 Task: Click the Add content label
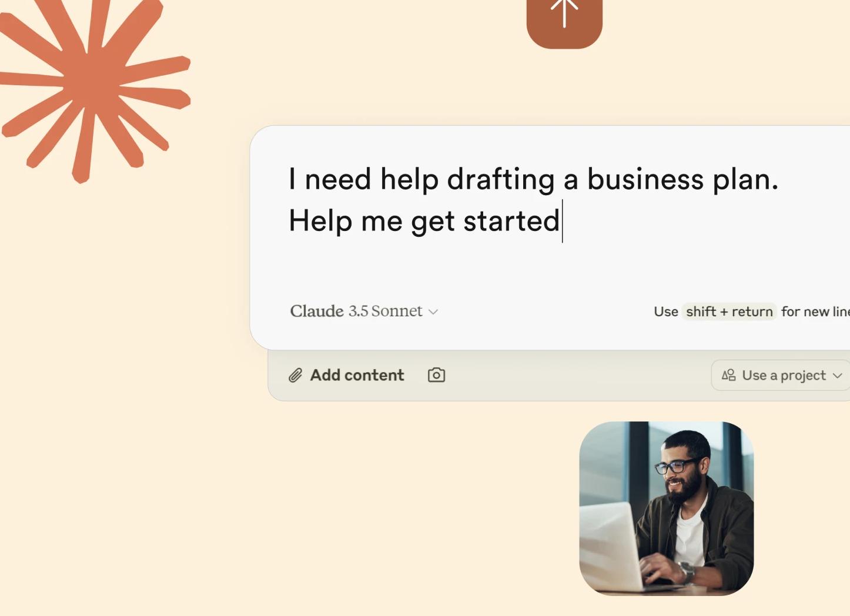(x=357, y=375)
